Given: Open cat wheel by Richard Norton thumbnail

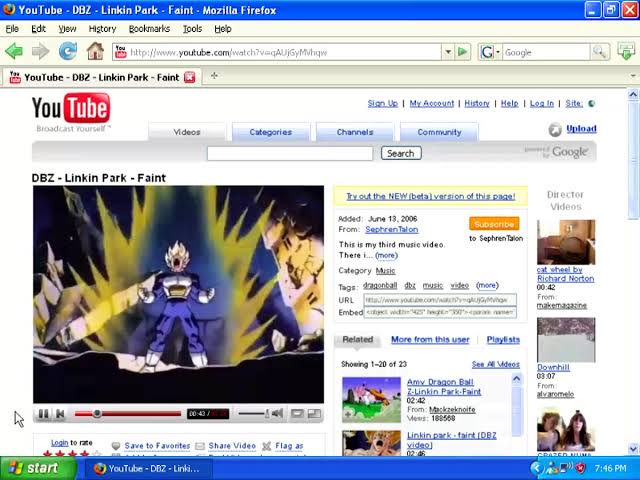Looking at the screenshot, I should pos(566,242).
